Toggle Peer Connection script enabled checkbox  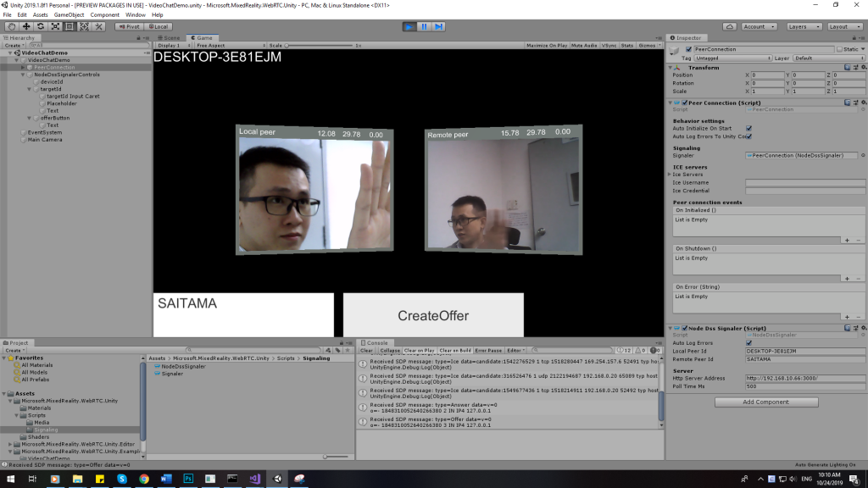tap(685, 103)
